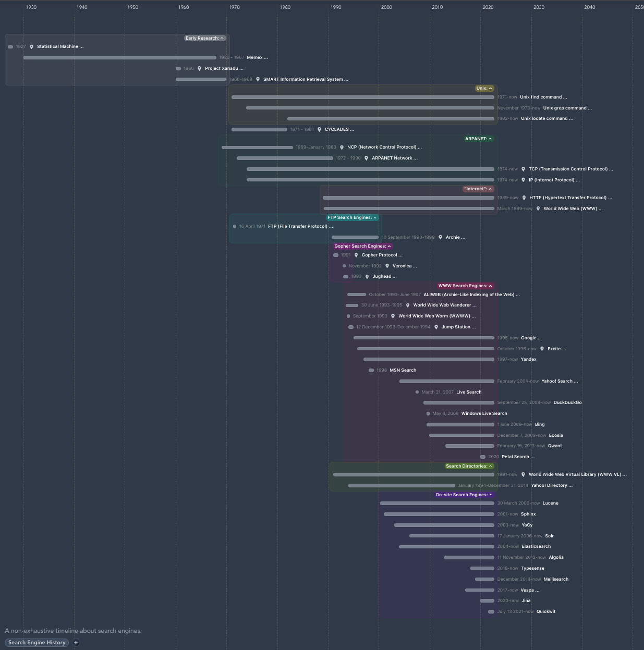Image resolution: width=644 pixels, height=650 pixels.
Task: Click pin icon beside Jughead
Action: click(x=367, y=277)
